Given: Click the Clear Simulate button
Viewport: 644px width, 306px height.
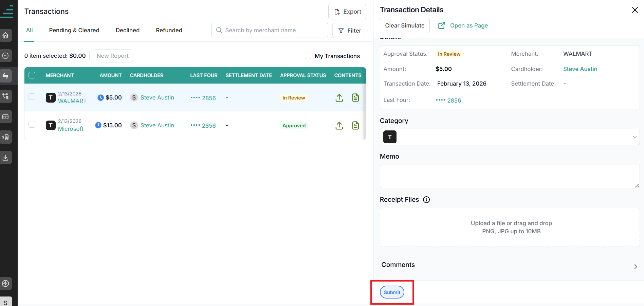Looking at the screenshot, I should 405,25.
